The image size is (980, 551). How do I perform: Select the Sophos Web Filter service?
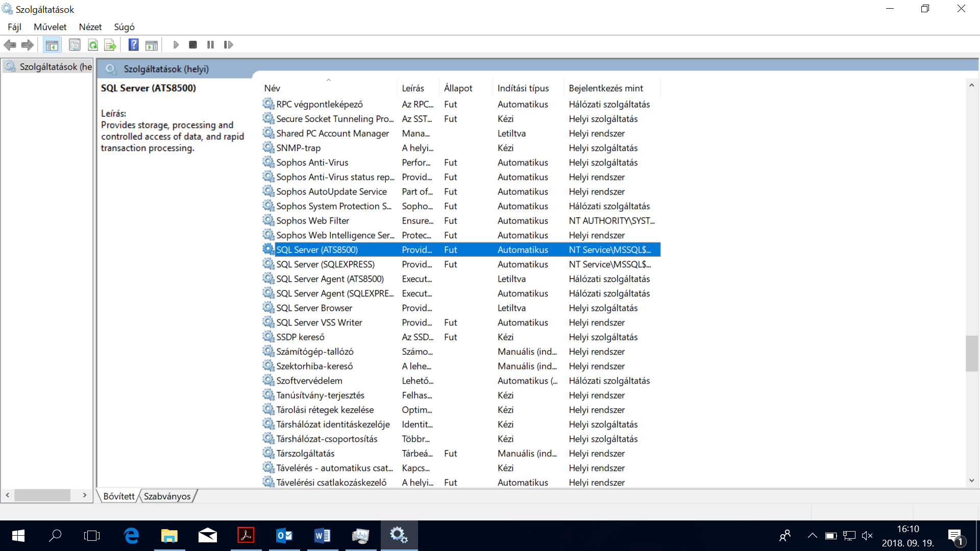[x=461, y=220]
